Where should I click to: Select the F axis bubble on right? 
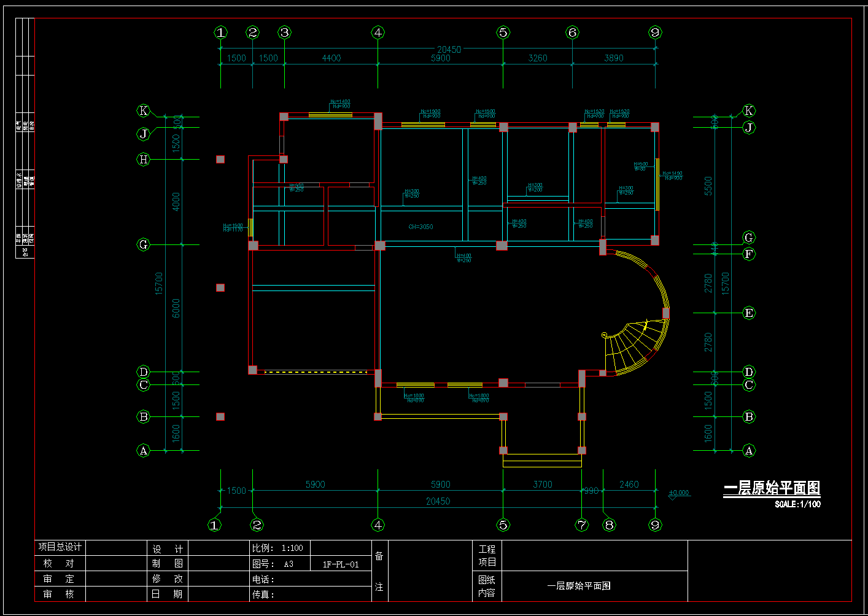[x=748, y=254]
